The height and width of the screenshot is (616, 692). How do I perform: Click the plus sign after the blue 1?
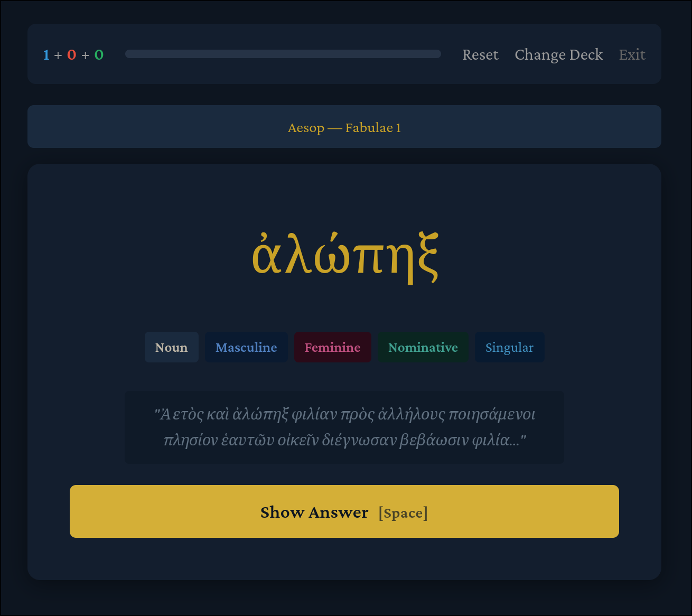pos(58,55)
